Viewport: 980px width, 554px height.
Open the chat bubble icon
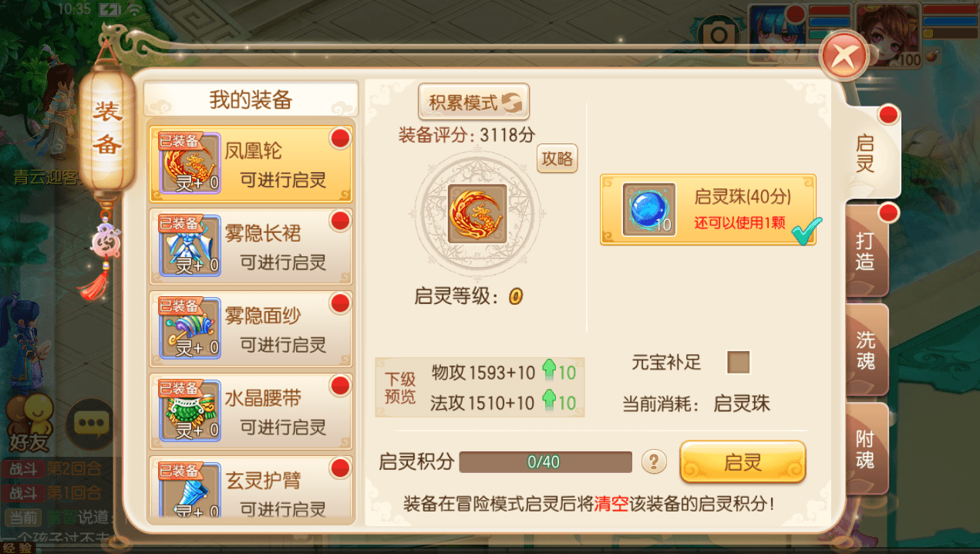[x=93, y=423]
